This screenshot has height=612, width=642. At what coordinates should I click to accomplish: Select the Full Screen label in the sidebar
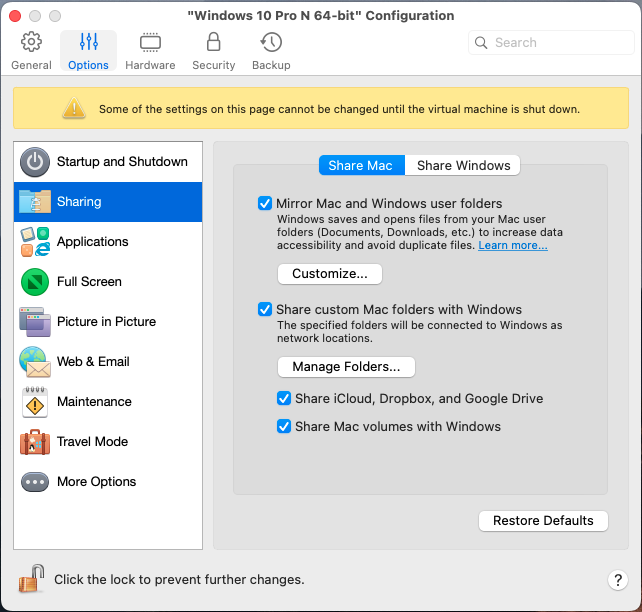[89, 282]
